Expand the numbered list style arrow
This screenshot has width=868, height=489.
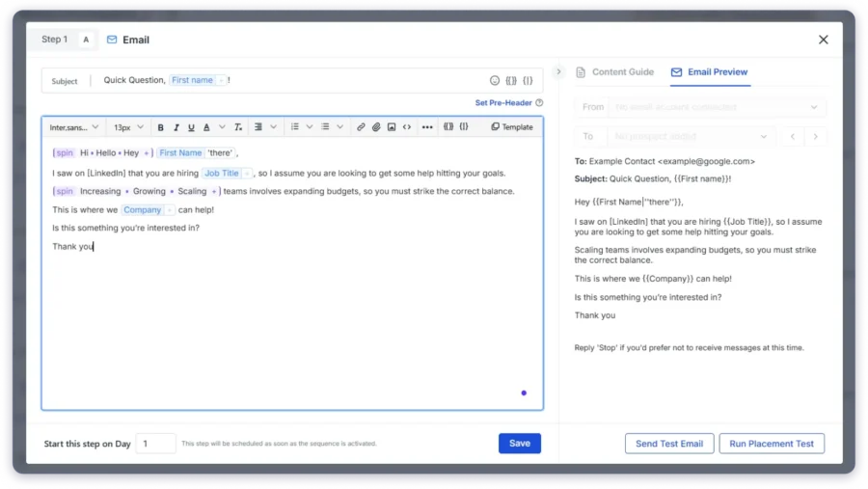click(310, 127)
